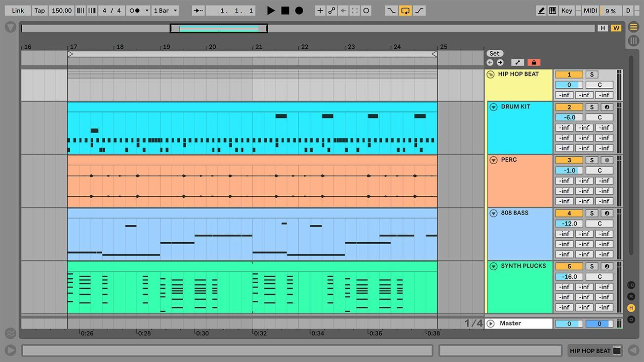The width and height of the screenshot is (644, 362).
Task: Click the PERC track pan C control
Action: (600, 171)
